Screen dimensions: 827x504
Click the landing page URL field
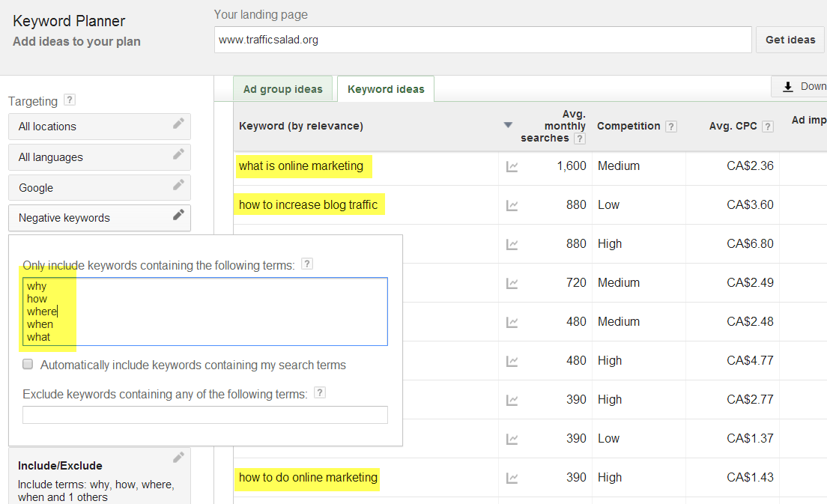coord(482,40)
